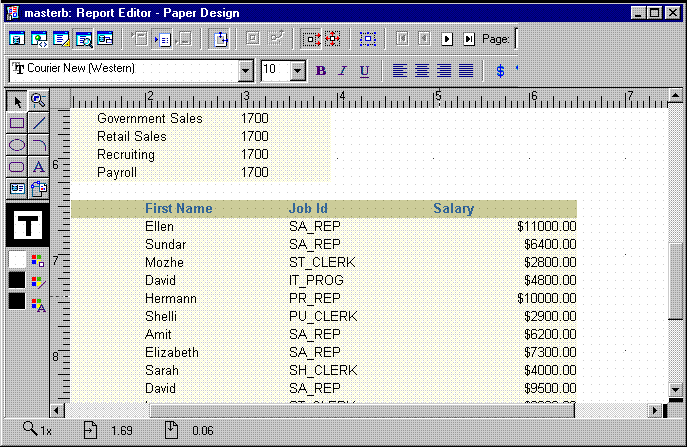Viewport: 687px width, 447px height.
Task: Switch to Web Source view
Action: coord(39,39)
